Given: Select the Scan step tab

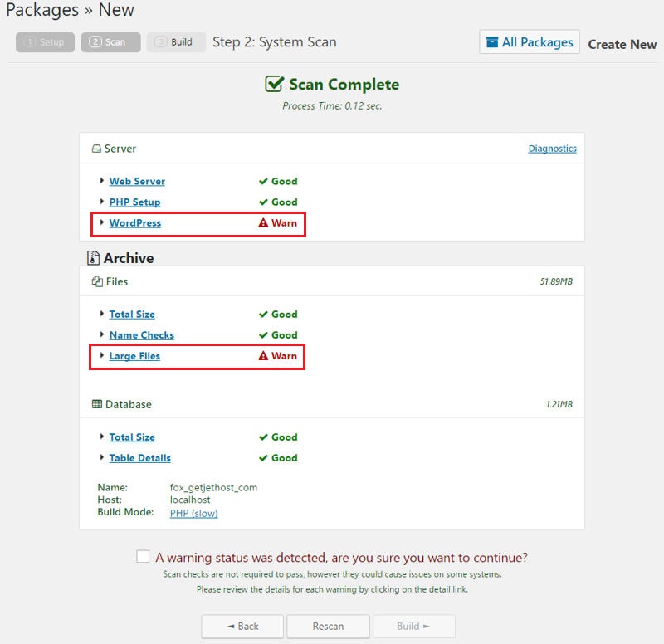Looking at the screenshot, I should [110, 42].
